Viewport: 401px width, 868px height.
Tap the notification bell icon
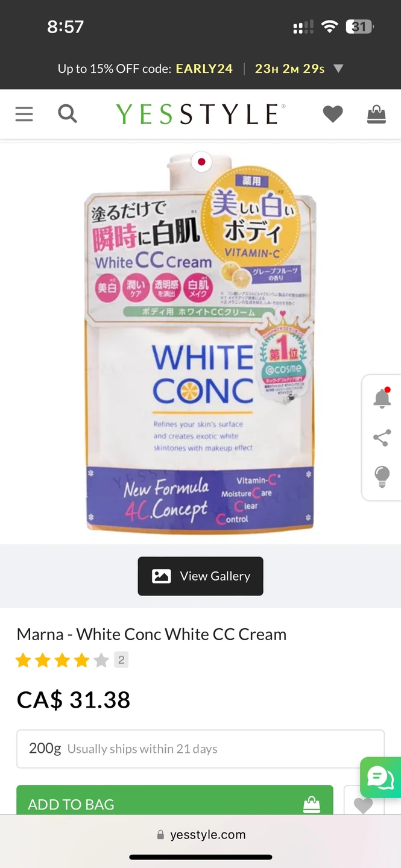point(382,398)
